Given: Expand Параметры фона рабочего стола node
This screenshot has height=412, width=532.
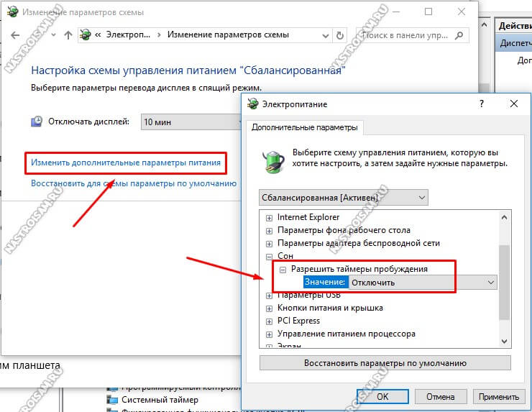Looking at the screenshot, I should click(269, 231).
